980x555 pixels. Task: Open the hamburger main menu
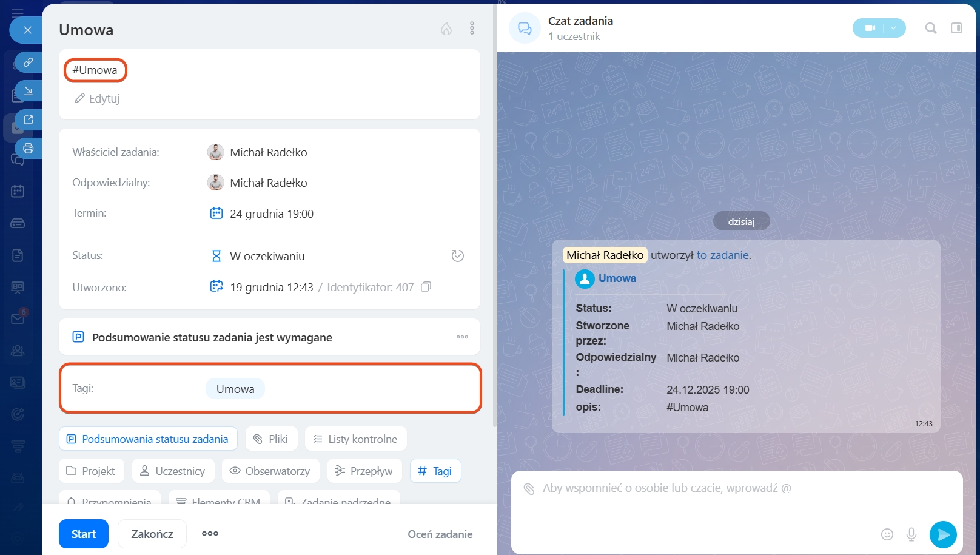(18, 12)
